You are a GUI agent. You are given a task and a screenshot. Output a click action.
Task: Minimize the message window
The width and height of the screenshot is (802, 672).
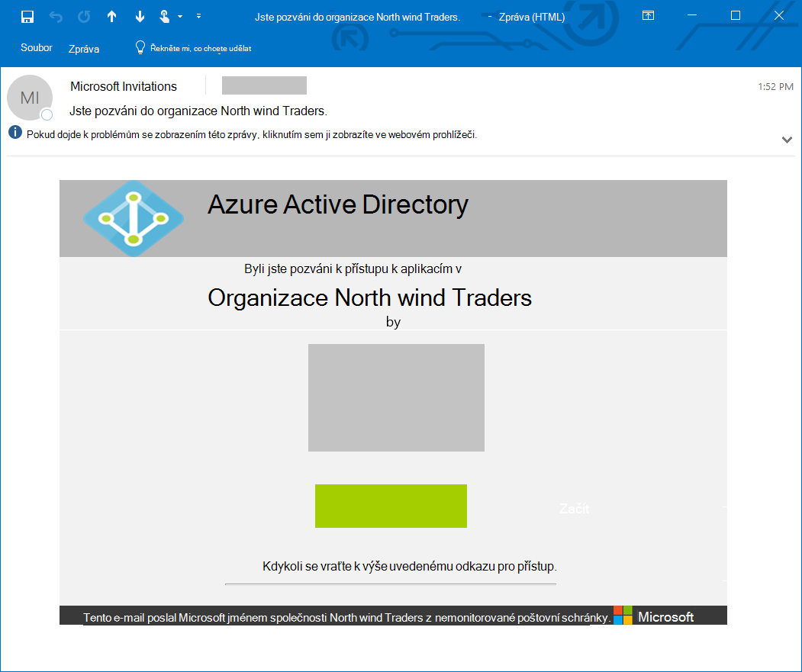[x=692, y=15]
